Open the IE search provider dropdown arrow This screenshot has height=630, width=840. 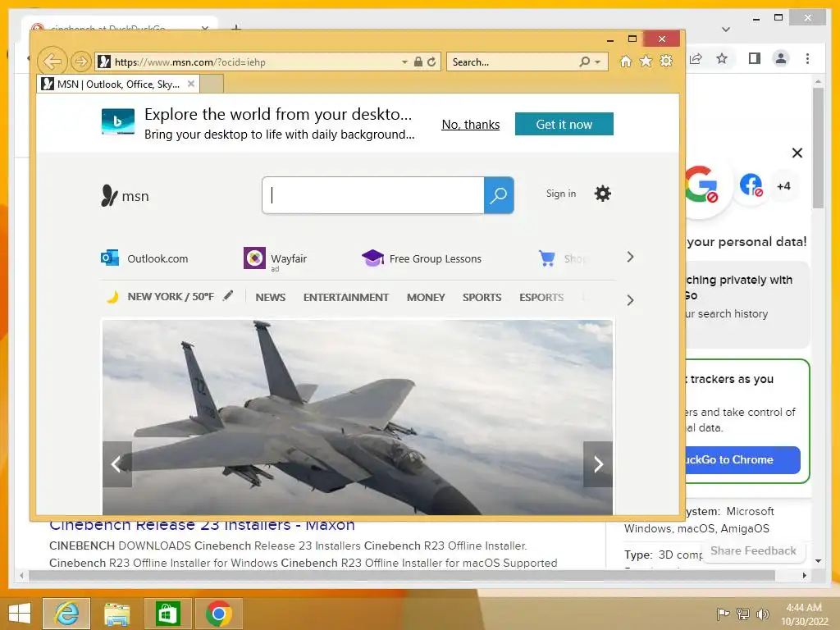[x=598, y=62]
